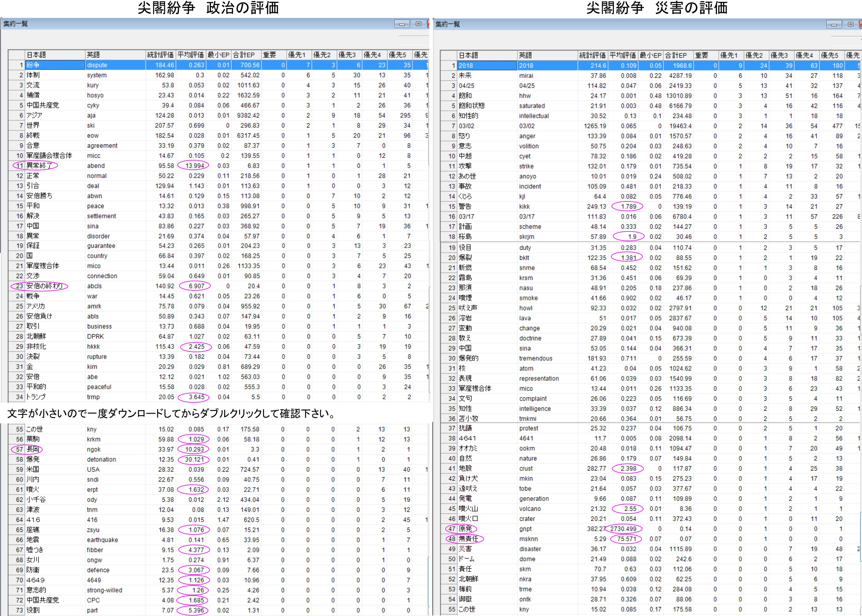This screenshot has width=862, height=616.
Task: Click 合計EP header in right table
Action: click(x=678, y=55)
